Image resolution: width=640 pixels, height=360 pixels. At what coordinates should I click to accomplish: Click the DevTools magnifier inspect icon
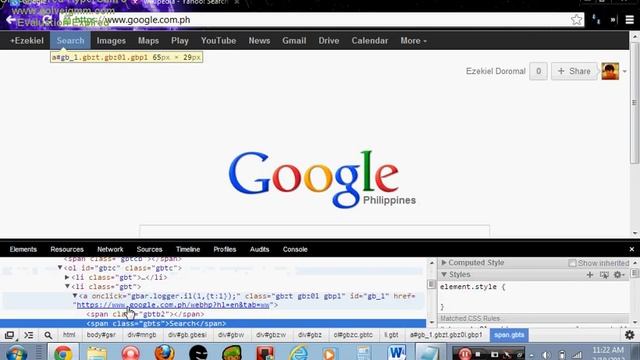48,336
